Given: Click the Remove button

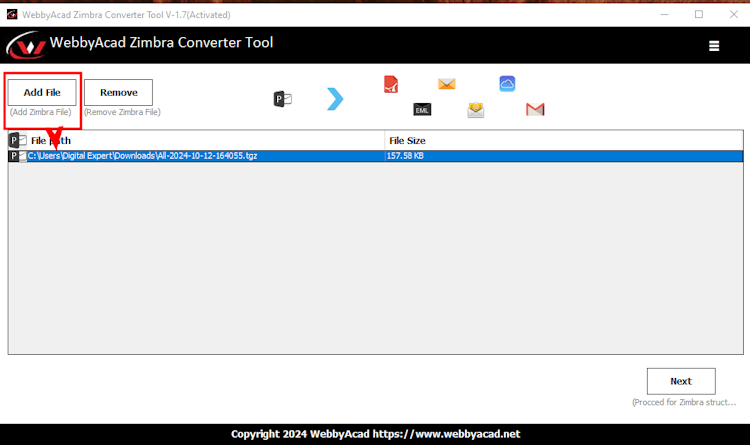Looking at the screenshot, I should [x=119, y=92].
